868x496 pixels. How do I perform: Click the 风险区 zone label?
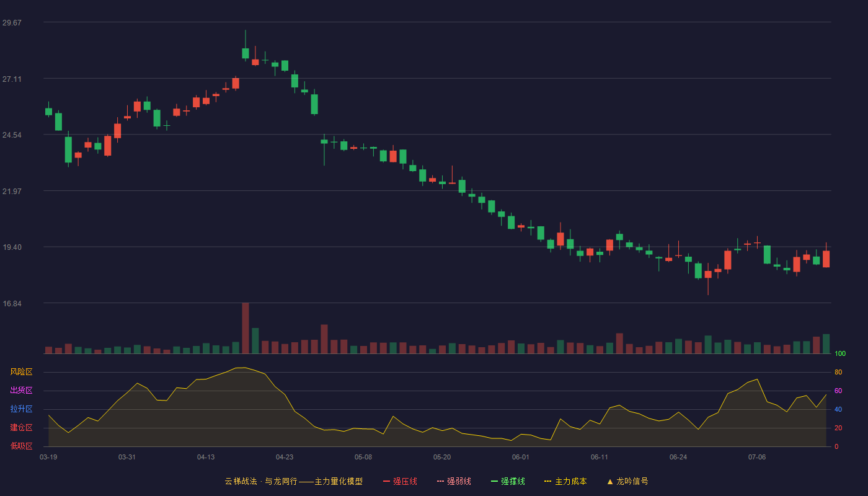pos(21,372)
